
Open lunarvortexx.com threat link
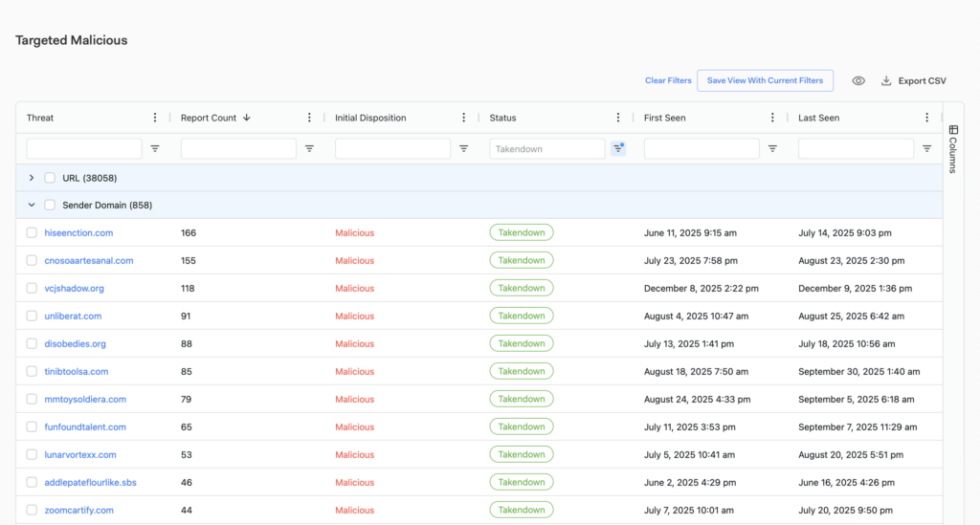click(80, 454)
